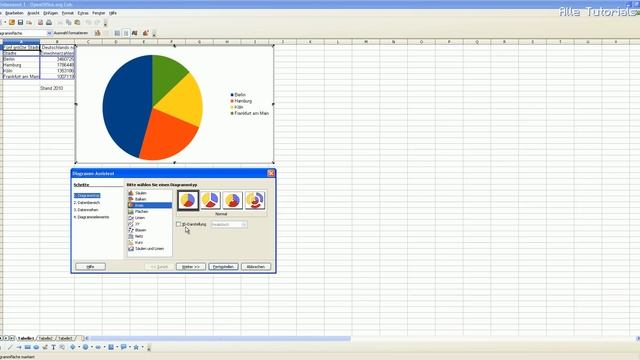
Task: Select the Arrow line drawing tool
Action: point(19,347)
